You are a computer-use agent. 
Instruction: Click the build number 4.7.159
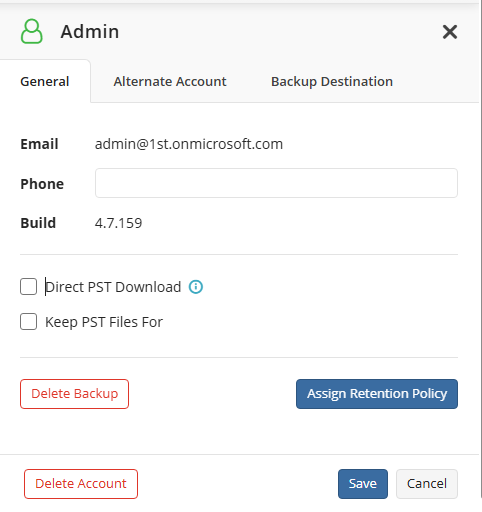(x=118, y=223)
